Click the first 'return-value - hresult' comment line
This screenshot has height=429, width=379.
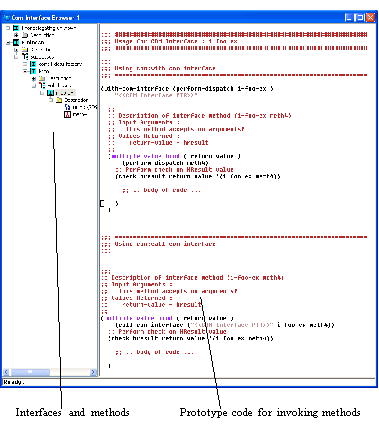point(169,143)
